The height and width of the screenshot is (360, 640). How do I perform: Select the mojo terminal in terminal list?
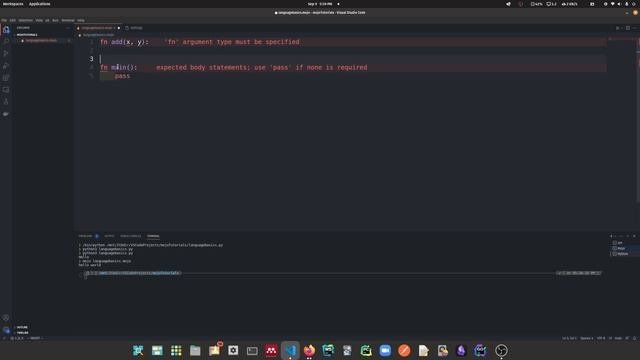coord(621,248)
